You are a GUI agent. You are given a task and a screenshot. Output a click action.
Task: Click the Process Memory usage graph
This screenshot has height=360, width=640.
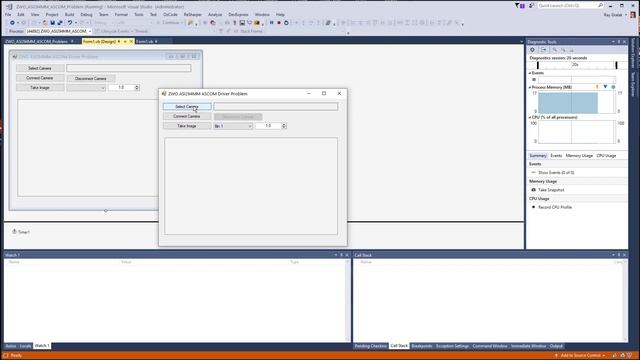576,102
